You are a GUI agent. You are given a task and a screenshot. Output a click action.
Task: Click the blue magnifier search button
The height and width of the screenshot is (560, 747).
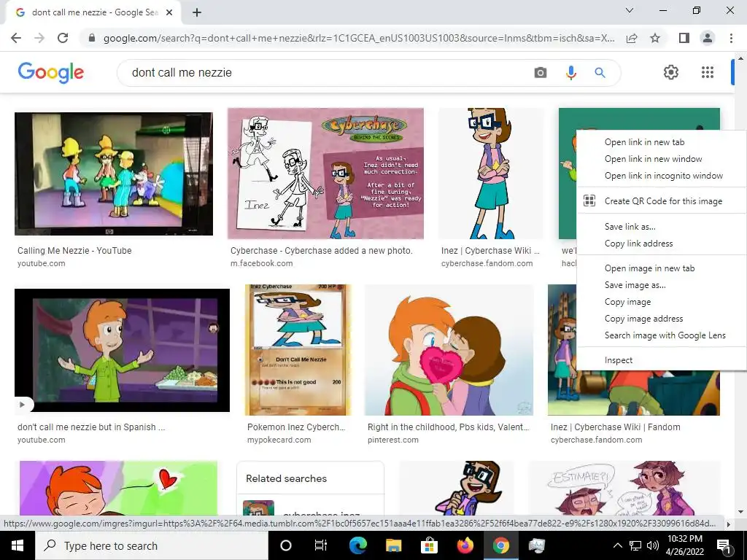tap(600, 72)
